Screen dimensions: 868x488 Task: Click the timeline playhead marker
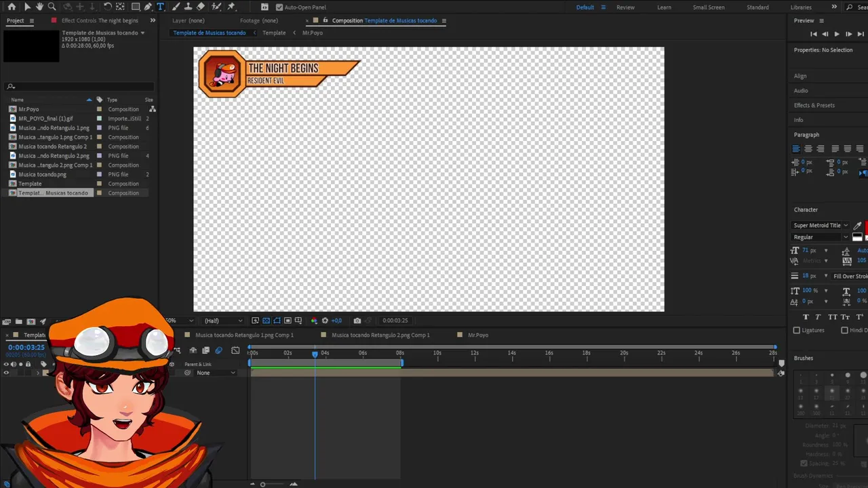315,354
